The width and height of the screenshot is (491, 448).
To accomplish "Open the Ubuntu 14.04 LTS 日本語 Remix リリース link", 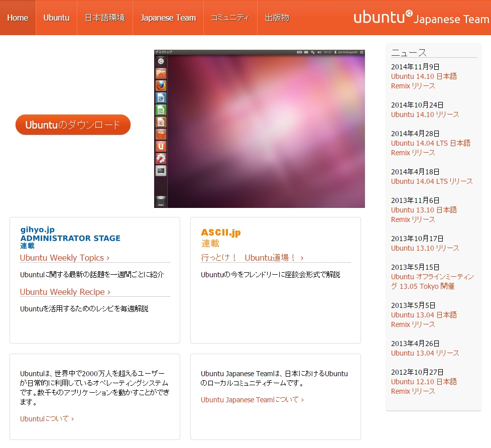I will tap(431, 148).
